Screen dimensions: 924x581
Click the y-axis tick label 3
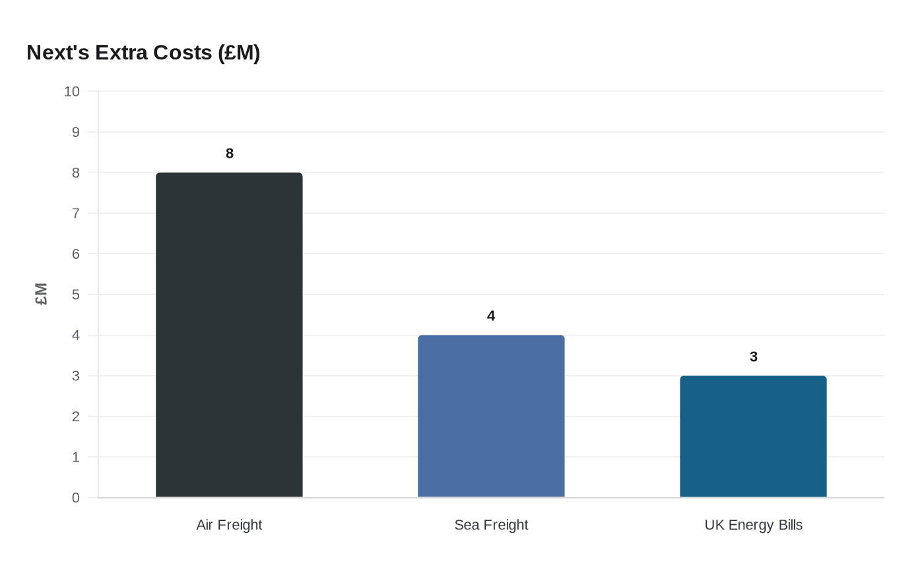click(x=76, y=376)
